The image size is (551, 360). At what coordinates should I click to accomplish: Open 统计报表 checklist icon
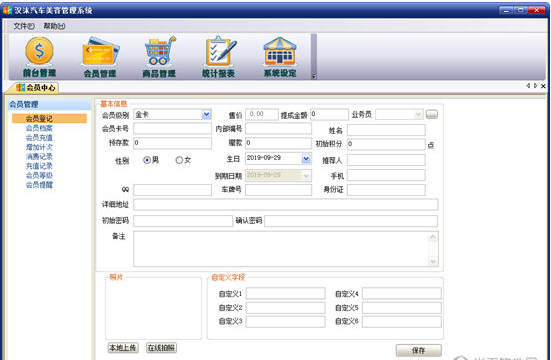point(220,51)
